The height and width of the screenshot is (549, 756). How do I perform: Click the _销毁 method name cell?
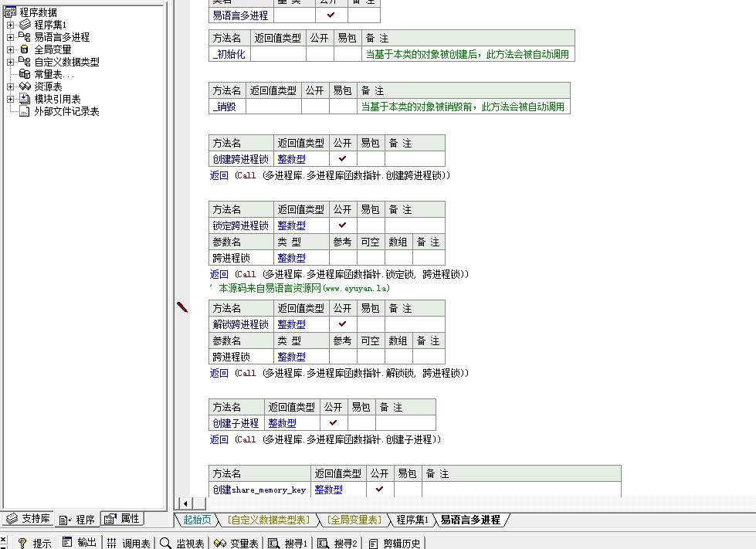(227, 107)
